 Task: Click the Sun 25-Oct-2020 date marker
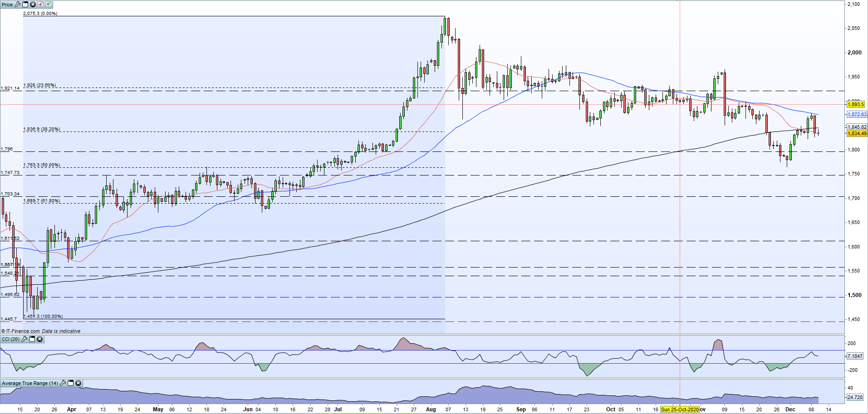(680, 409)
